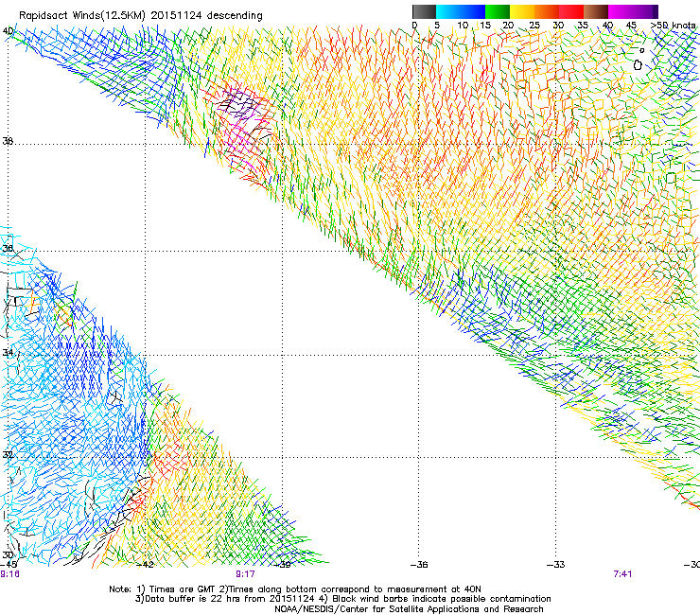The width and height of the screenshot is (700, 615).
Task: Click the blue 10-15 knots legend segment
Action: tap(473, 11)
